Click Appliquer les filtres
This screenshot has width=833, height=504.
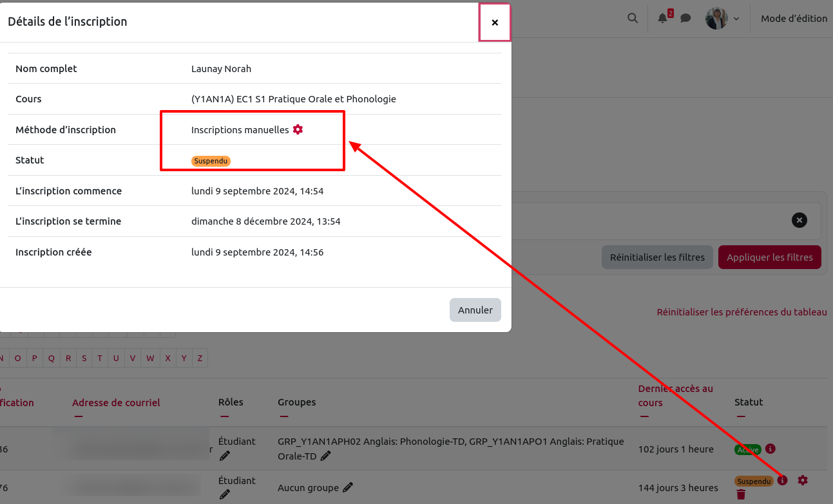[769, 257]
